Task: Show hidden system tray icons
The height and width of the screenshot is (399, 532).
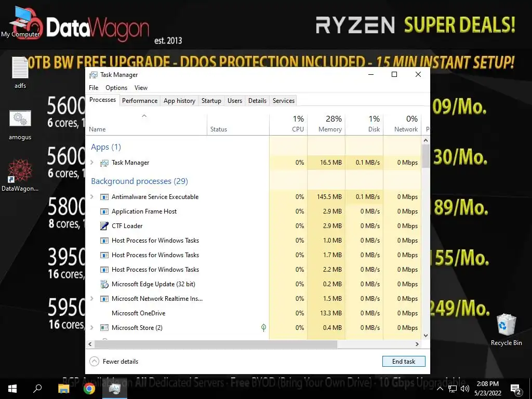Action: (x=440, y=389)
